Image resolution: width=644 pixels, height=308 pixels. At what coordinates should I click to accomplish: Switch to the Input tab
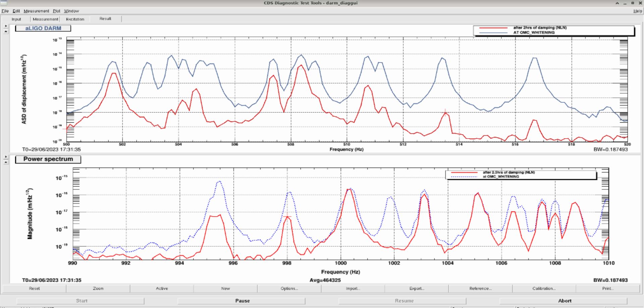(x=16, y=19)
